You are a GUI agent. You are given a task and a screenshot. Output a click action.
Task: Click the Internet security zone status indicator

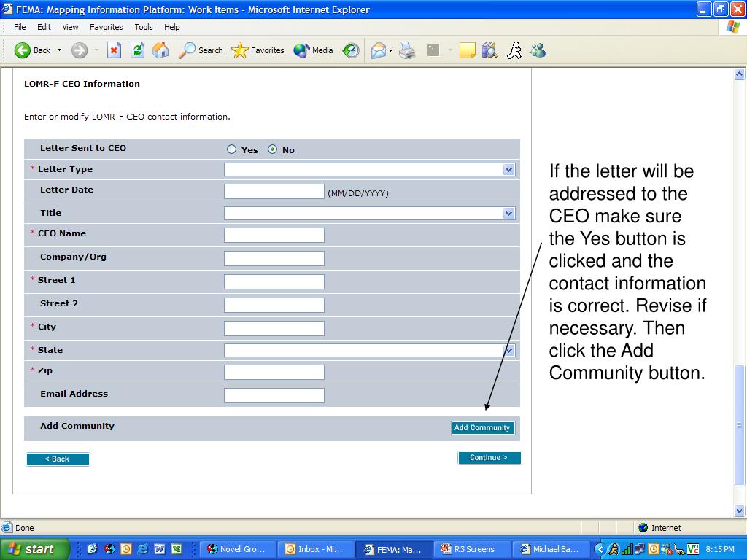click(659, 528)
